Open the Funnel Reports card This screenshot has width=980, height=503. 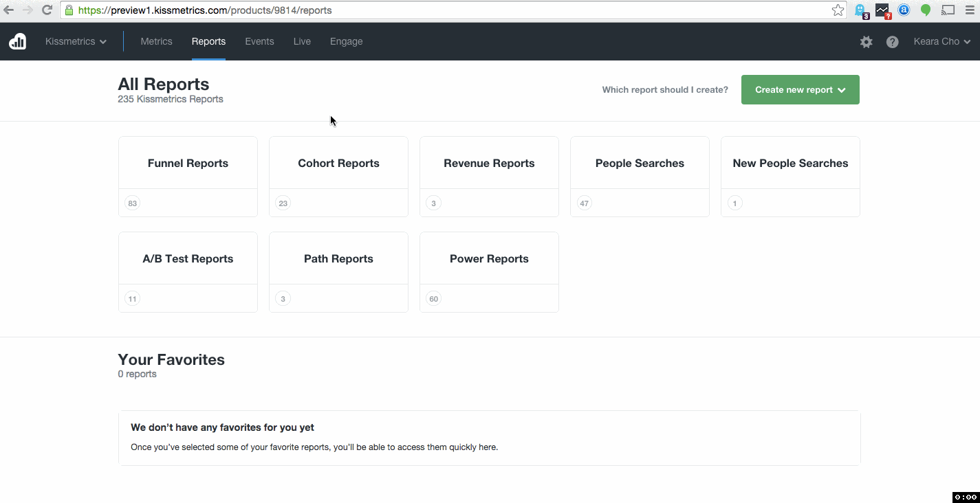tap(188, 177)
